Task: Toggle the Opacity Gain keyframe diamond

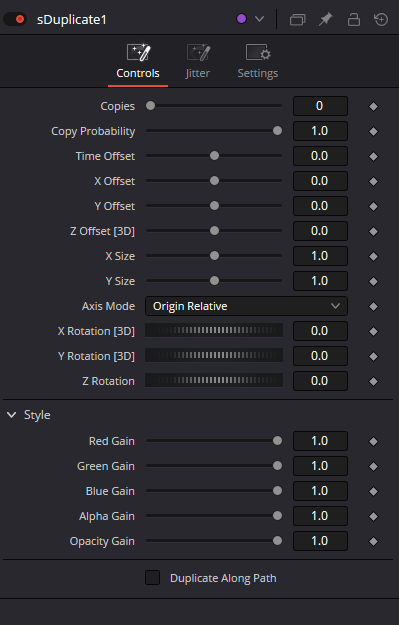Action: point(373,542)
